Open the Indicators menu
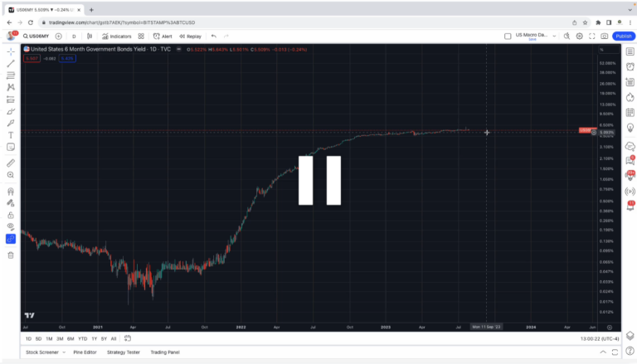Viewport: 637px width, 364px height. pos(117,36)
